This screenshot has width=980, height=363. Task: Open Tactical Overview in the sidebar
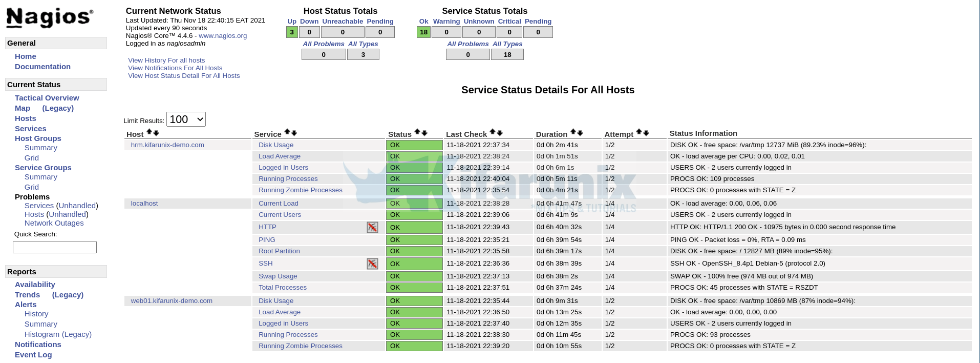pyautogui.click(x=47, y=98)
